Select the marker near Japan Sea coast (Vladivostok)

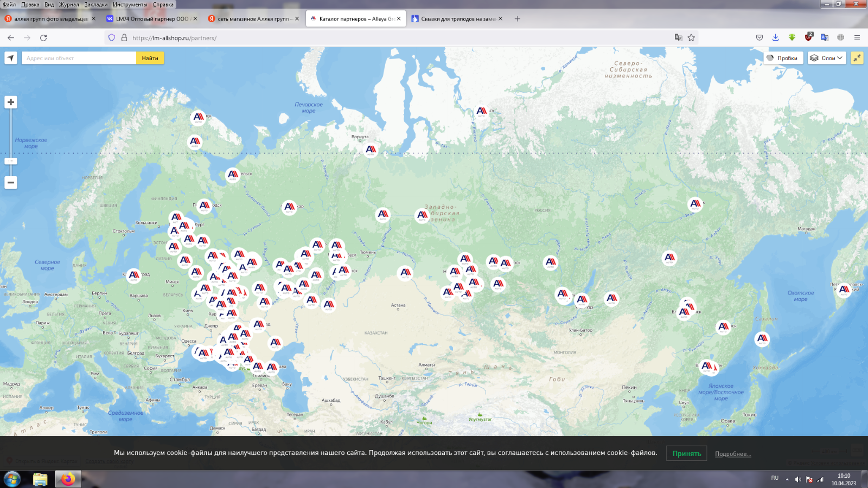(707, 367)
